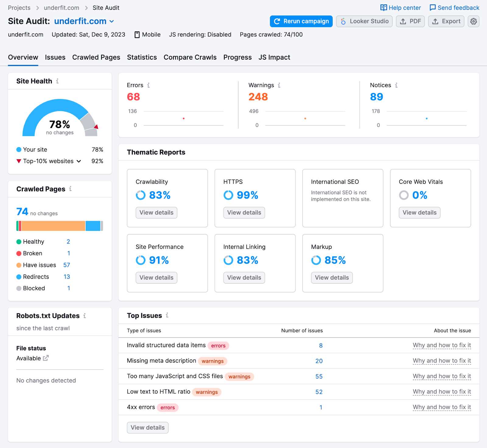View details for HTTPS report

(x=244, y=213)
